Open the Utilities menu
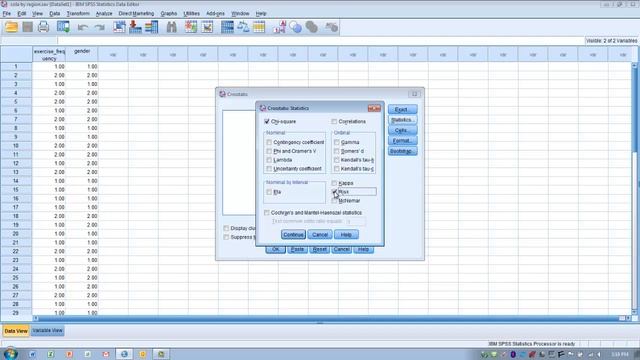Image resolution: width=640 pixels, height=360 pixels. (x=191, y=13)
